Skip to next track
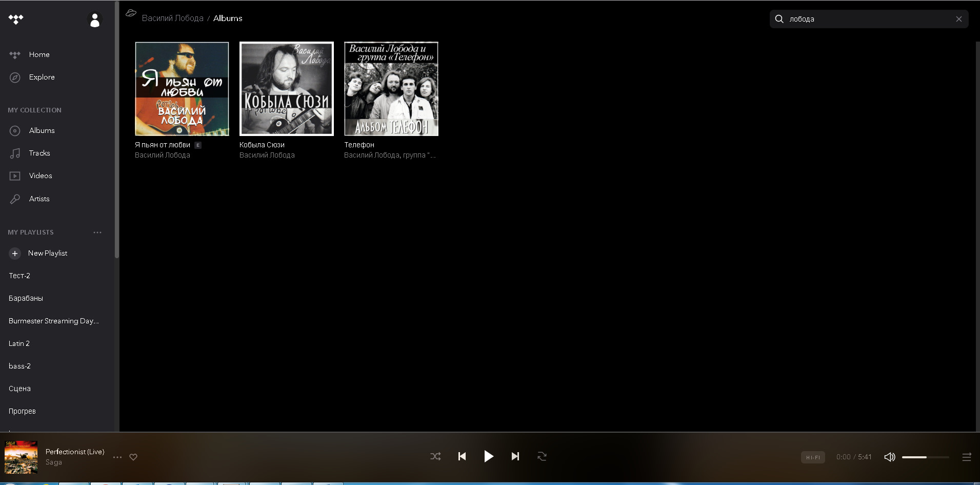The width and height of the screenshot is (980, 485). 515,456
